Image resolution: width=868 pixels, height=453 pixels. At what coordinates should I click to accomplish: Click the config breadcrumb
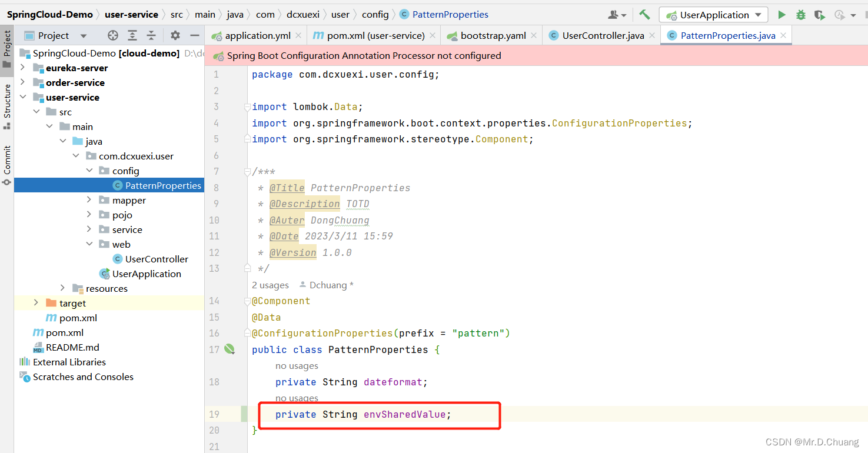(375, 15)
